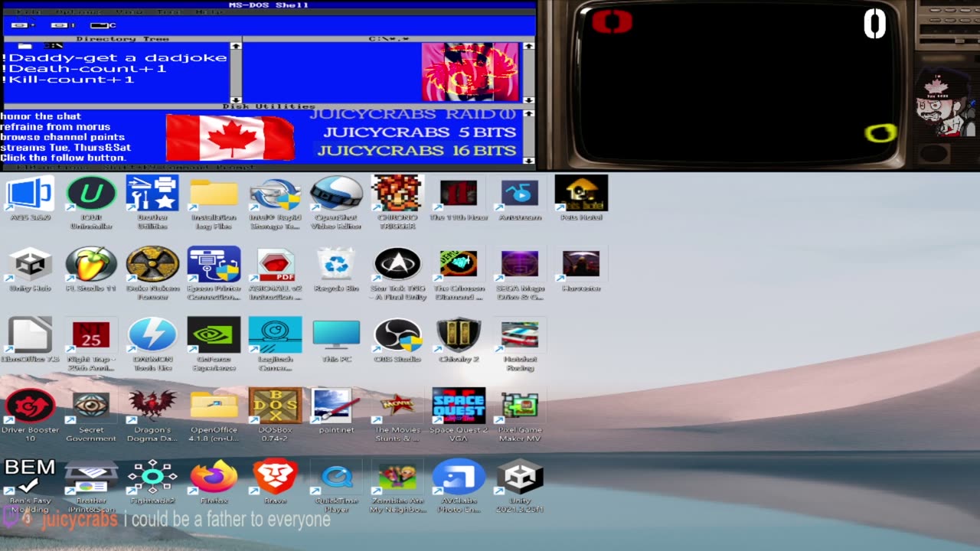Open LibreOffice 7.5
The width and height of the screenshot is (980, 551).
click(x=31, y=341)
